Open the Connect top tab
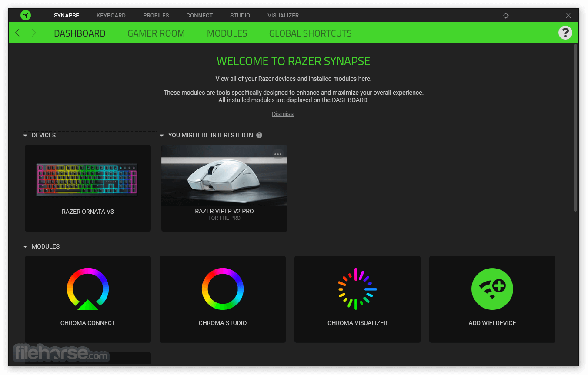This screenshot has width=588, height=375. [x=200, y=16]
